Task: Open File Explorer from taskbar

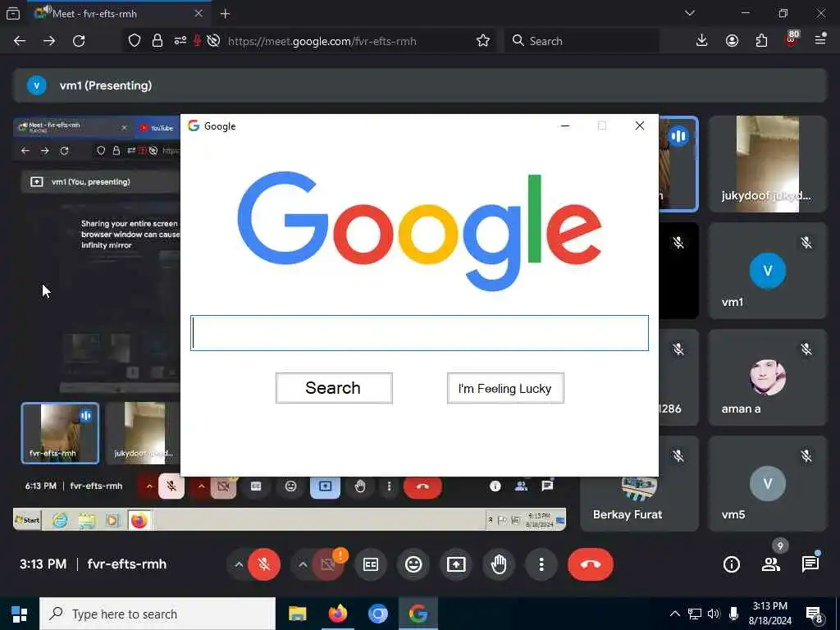Action: (297, 614)
